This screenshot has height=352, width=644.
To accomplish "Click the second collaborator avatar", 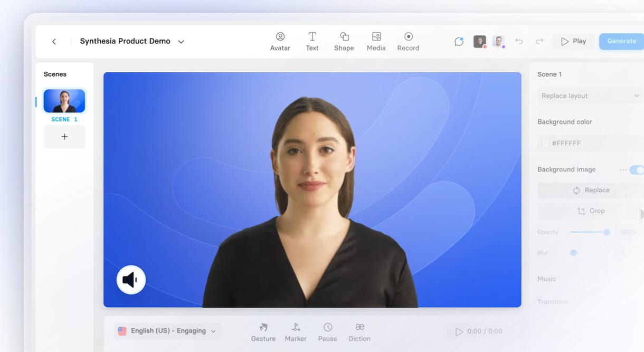I will pos(499,42).
